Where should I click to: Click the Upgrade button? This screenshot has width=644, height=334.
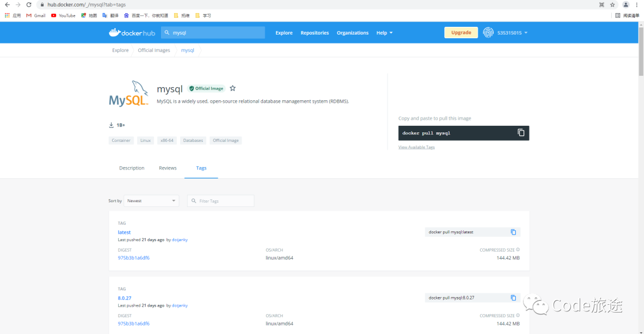(461, 32)
